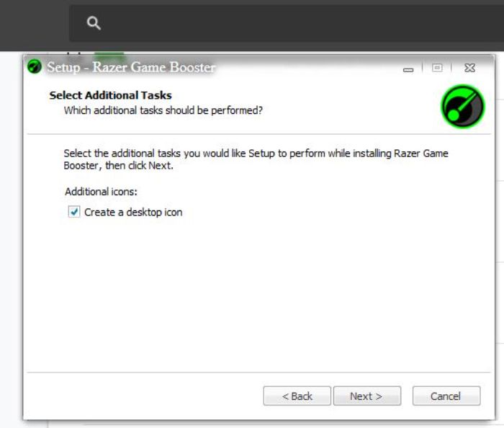The image size is (504, 428).
Task: Uncheck Create a desktop icon checkbox
Action: coord(74,212)
